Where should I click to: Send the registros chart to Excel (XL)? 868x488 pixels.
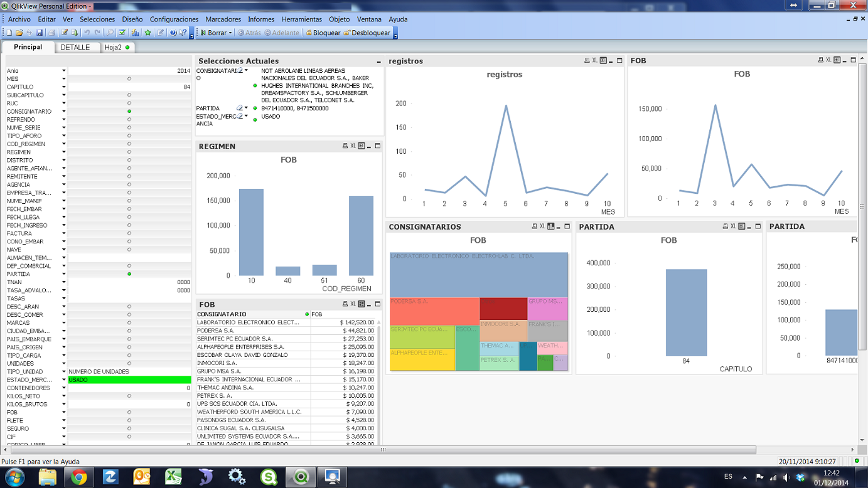pos(595,61)
